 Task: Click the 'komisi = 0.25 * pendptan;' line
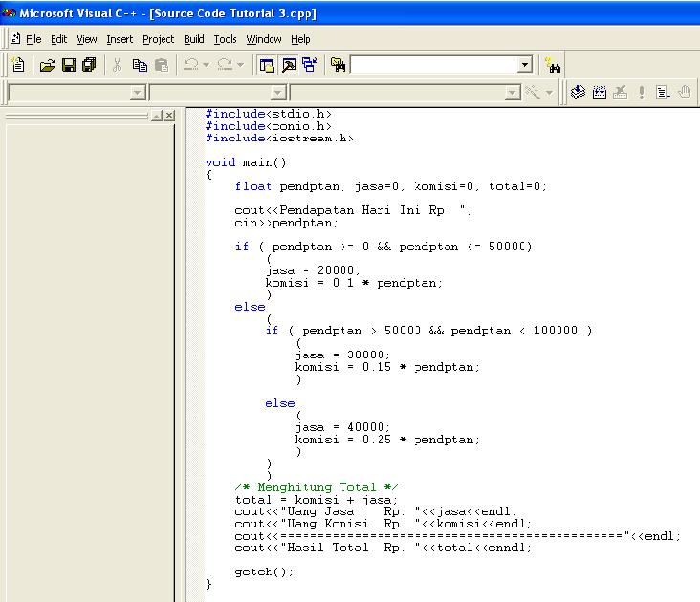pyautogui.click(x=387, y=440)
